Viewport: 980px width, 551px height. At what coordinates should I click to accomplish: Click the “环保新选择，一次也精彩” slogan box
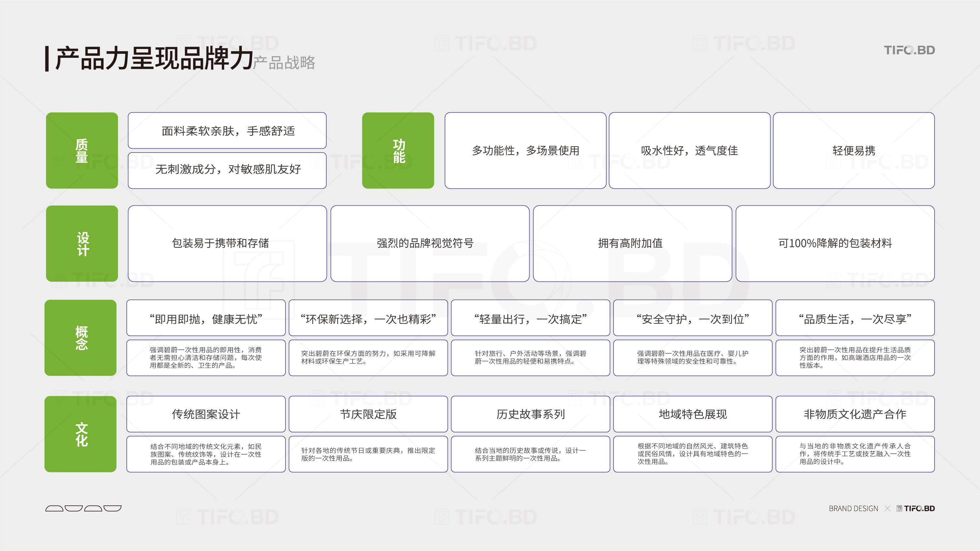pos(368,318)
